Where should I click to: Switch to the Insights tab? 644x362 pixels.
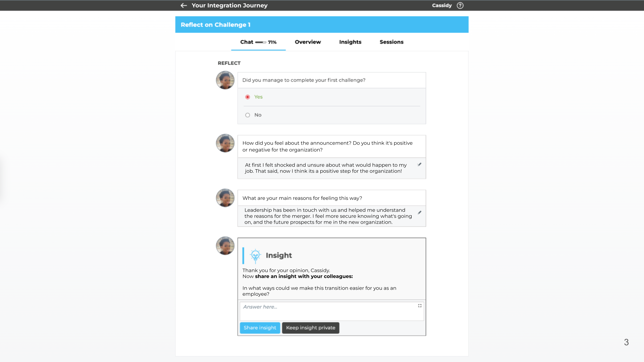[350, 42]
